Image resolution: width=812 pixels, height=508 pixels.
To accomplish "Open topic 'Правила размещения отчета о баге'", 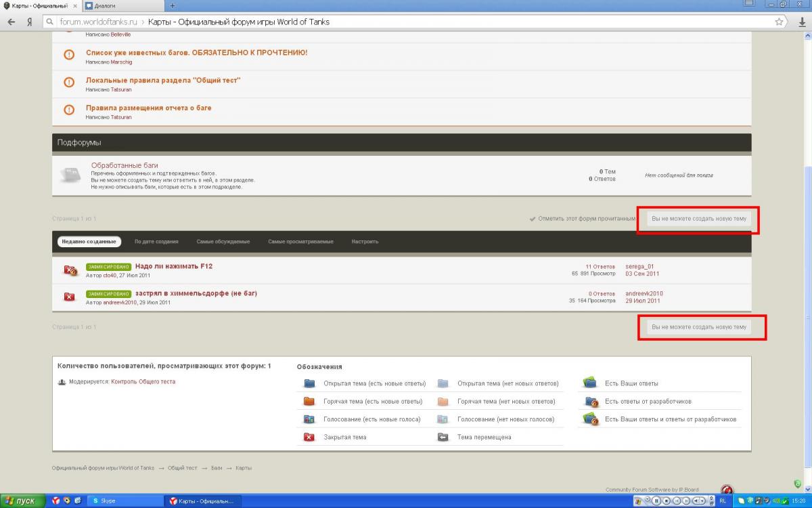I will point(149,108).
